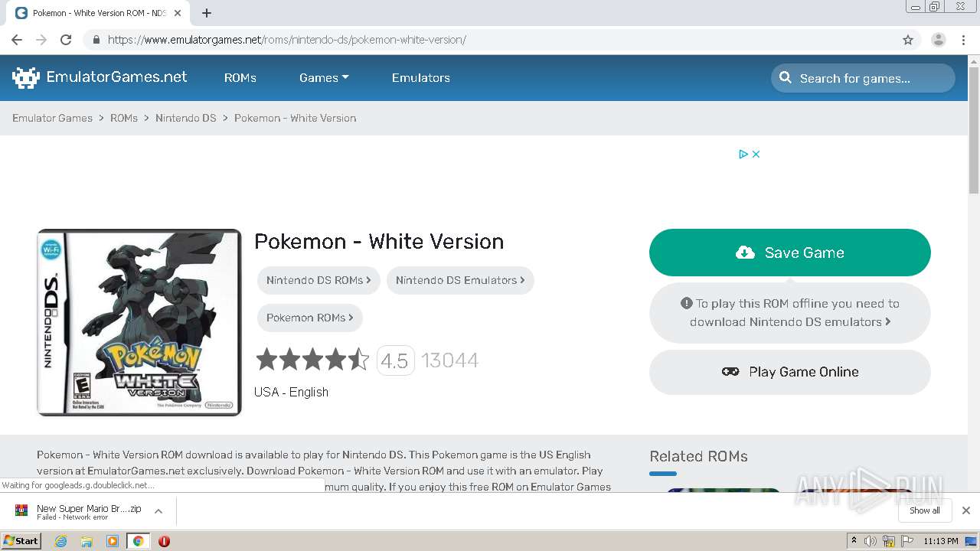Open Internet Explorer in taskbar
Image resolution: width=980 pixels, height=551 pixels.
pos(60,541)
